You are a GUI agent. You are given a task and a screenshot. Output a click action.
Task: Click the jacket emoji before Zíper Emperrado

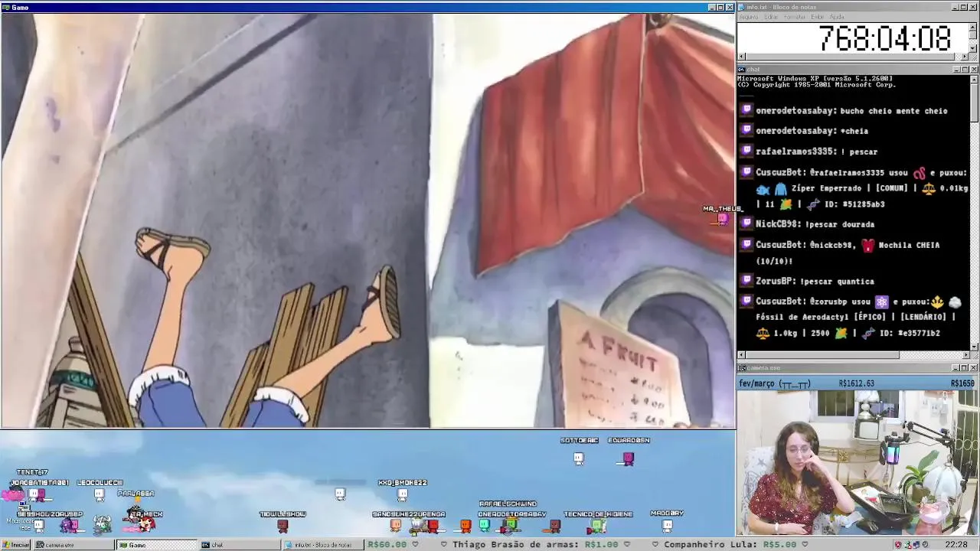click(x=780, y=188)
